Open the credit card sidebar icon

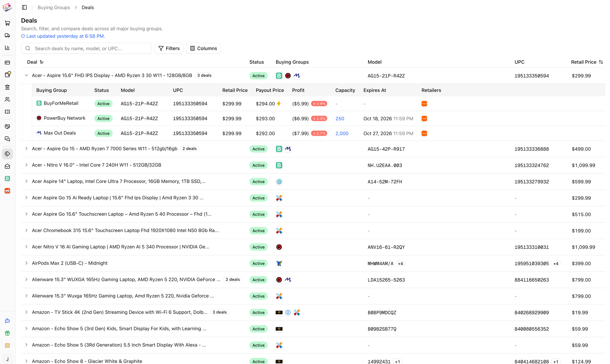pos(7,63)
